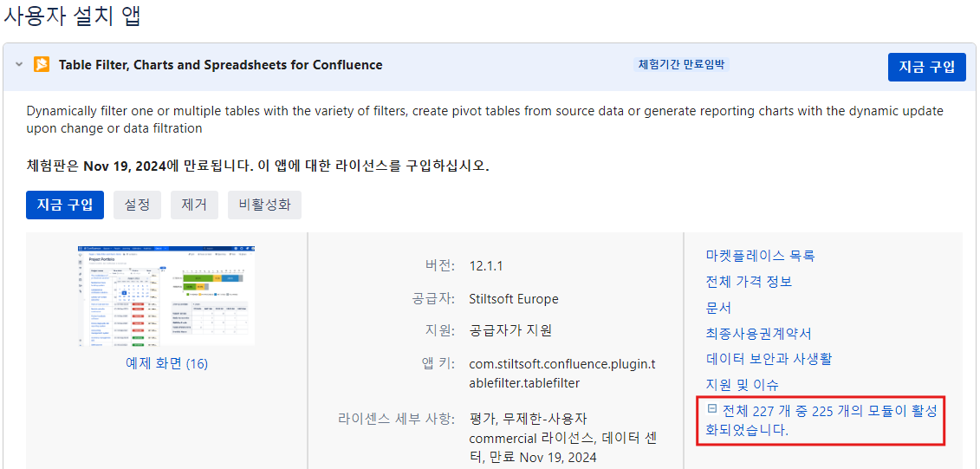Open the 전체 가격 정보 link
Image resolution: width=980 pixels, height=469 pixels.
pos(749,282)
